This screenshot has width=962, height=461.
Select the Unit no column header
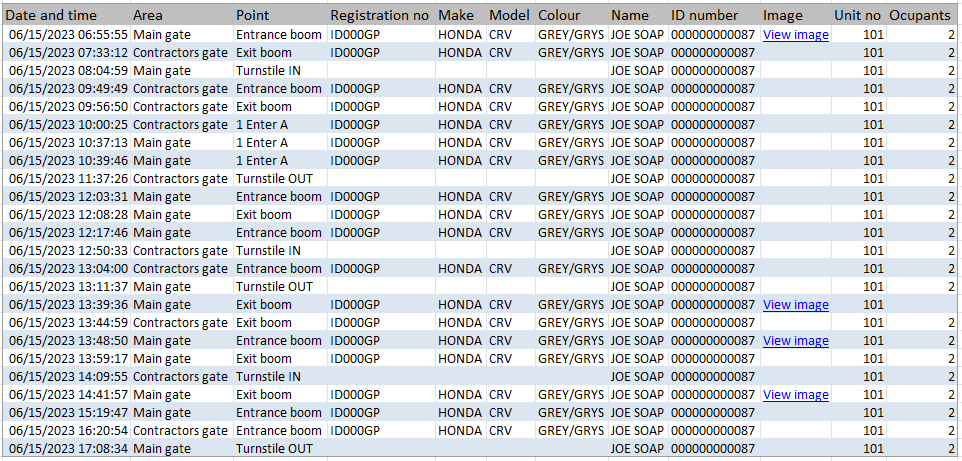[x=857, y=15]
